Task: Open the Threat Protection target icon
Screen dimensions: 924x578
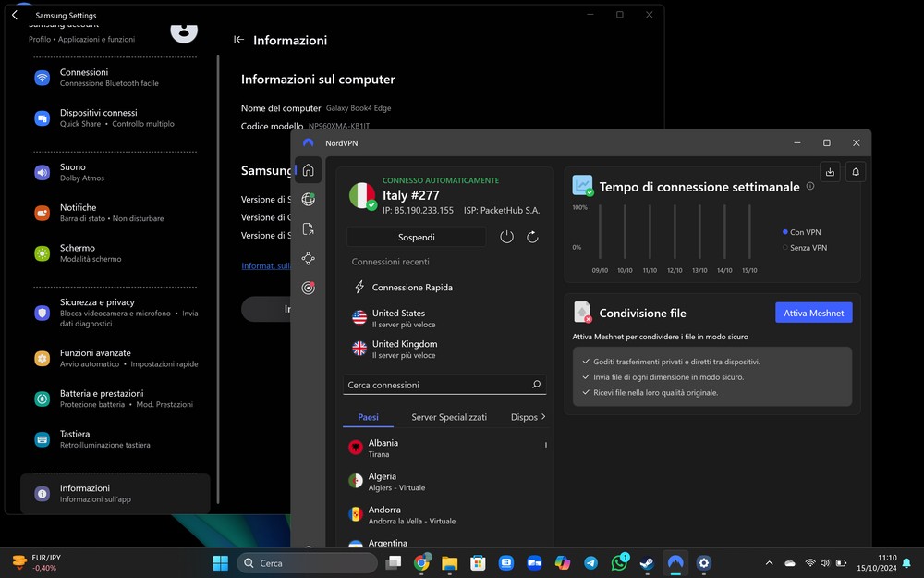Action: click(x=309, y=288)
